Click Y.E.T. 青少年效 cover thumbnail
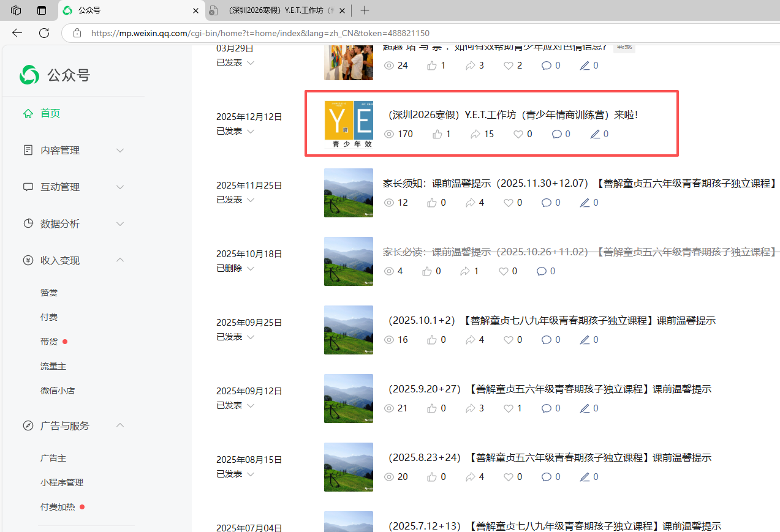This screenshot has height=532, width=780. coord(349,124)
